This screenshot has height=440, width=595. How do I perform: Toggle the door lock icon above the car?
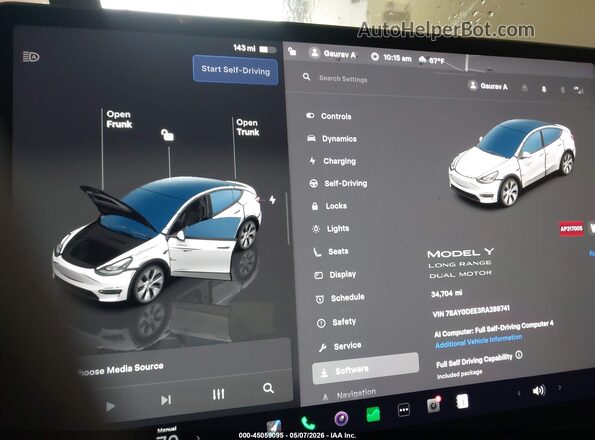point(167,135)
